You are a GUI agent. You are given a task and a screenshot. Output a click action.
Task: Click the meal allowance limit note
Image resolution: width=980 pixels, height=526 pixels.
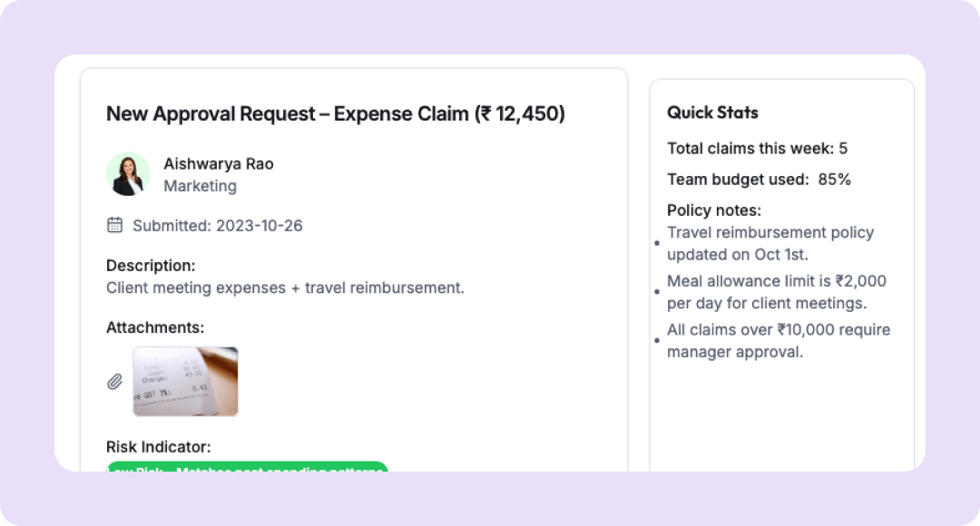pos(776,292)
